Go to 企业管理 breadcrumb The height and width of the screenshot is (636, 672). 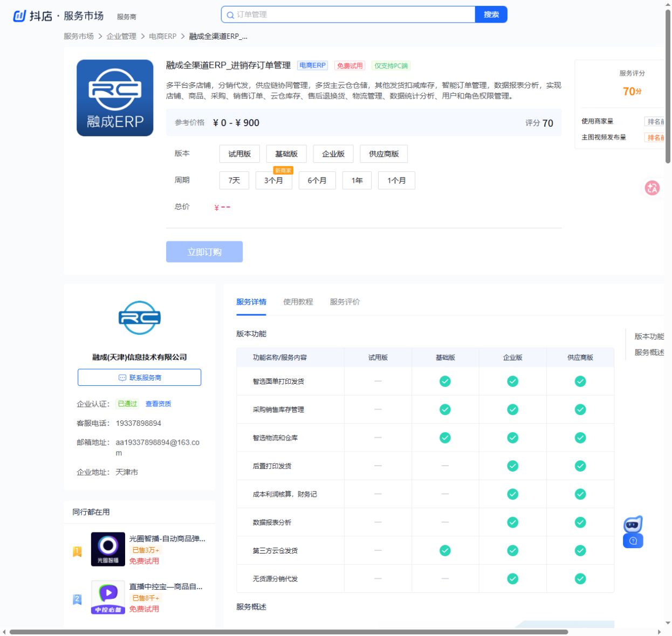click(121, 36)
